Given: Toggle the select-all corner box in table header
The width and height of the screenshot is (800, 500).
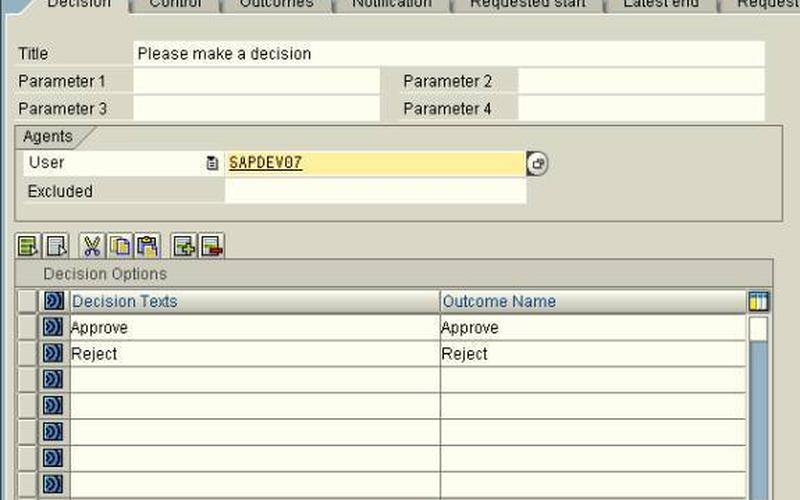Looking at the screenshot, I should pos(27,301).
